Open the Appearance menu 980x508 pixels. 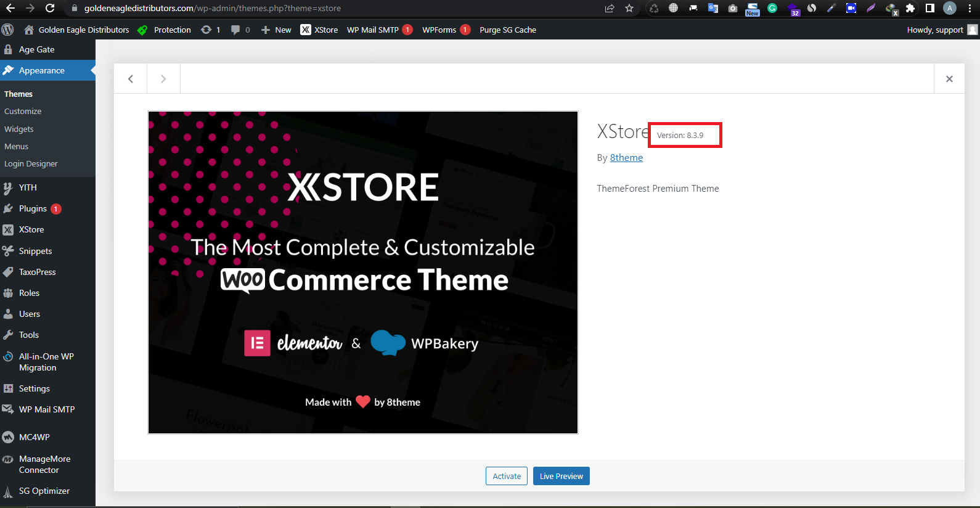coord(47,70)
